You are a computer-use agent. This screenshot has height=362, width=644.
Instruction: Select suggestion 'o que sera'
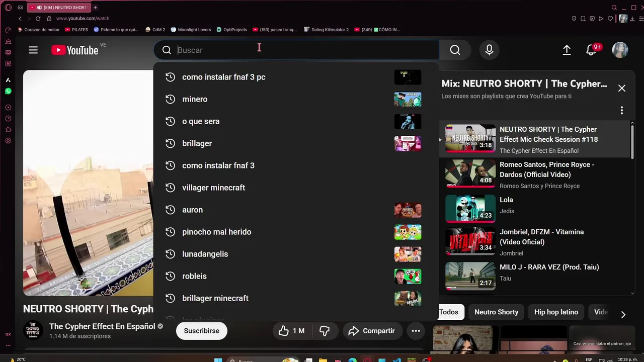click(296, 121)
